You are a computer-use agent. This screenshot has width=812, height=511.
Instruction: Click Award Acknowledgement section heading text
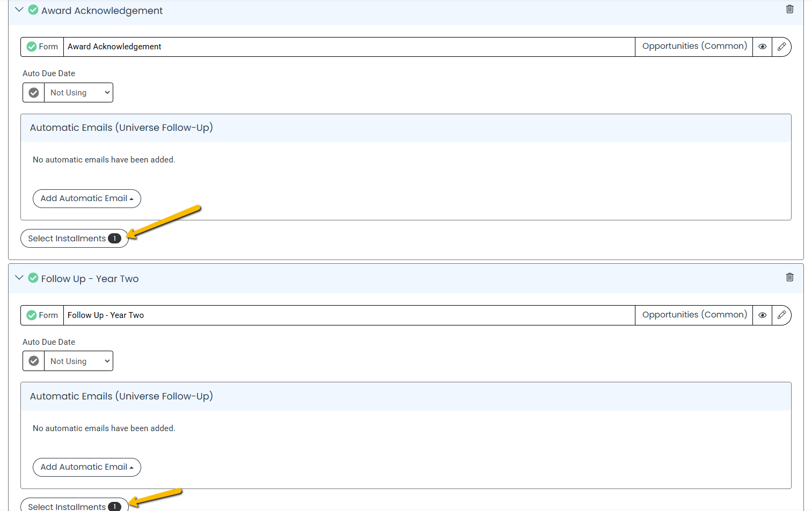point(102,11)
